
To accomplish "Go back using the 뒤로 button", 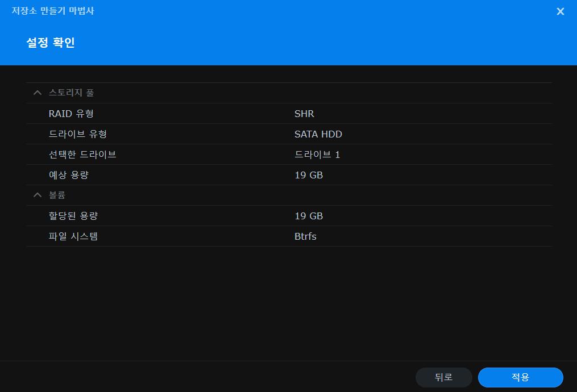I will [443, 377].
